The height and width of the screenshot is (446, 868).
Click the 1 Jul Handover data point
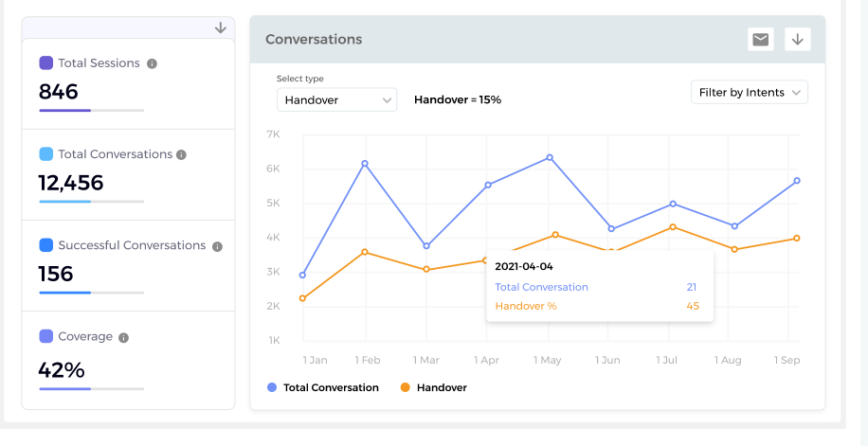[x=673, y=227]
